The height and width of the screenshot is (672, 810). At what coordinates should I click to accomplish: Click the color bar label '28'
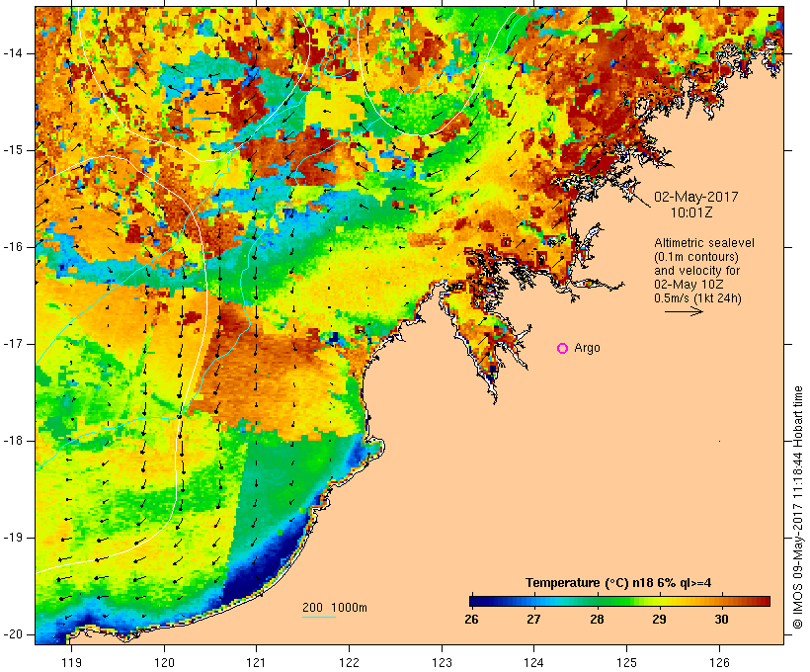tap(598, 620)
